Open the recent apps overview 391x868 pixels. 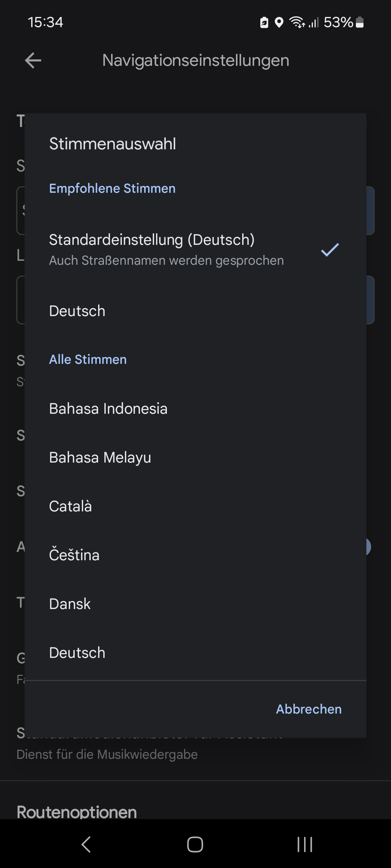click(304, 844)
